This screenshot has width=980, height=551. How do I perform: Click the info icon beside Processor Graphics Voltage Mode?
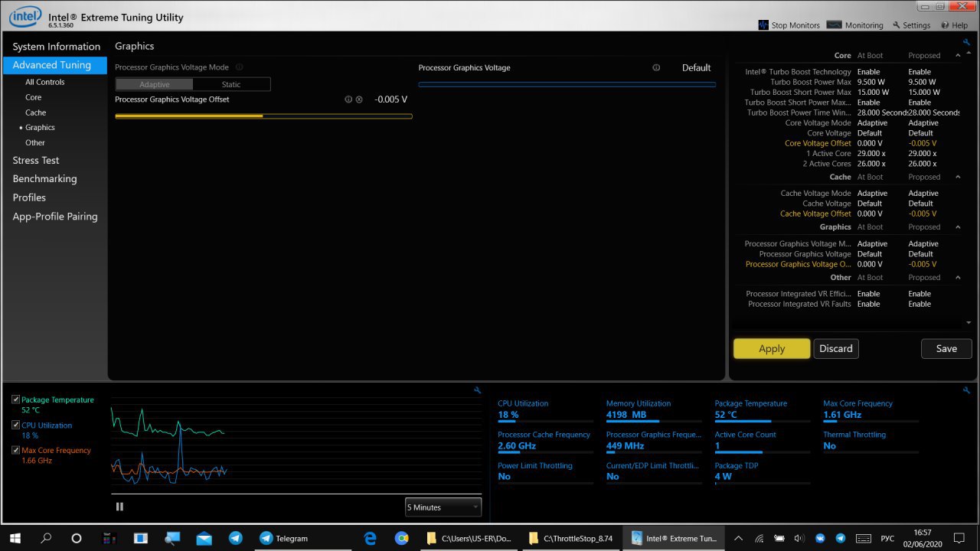[239, 67]
